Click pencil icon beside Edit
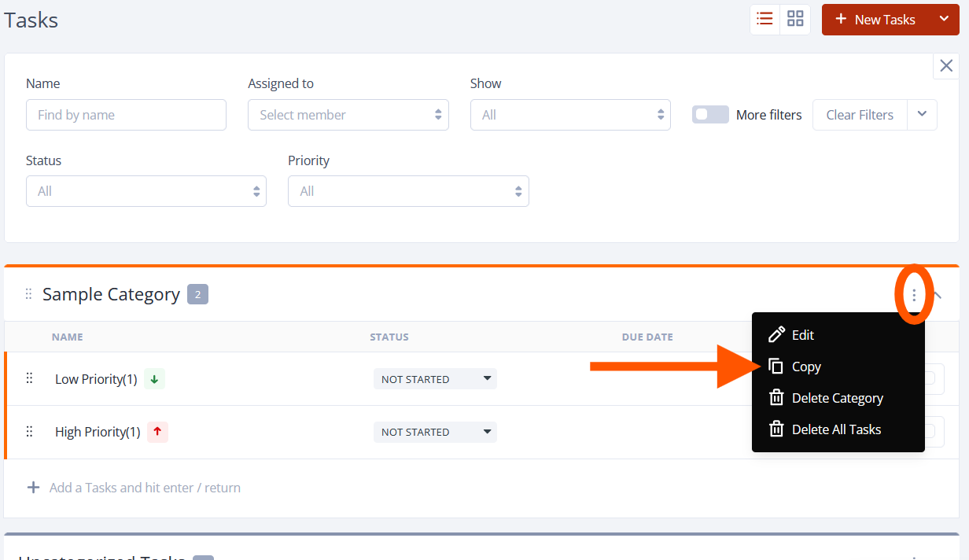The image size is (969, 560). click(776, 335)
